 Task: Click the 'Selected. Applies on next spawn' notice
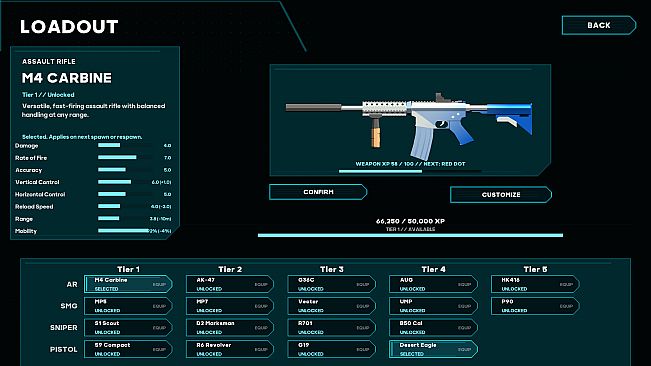(82, 137)
